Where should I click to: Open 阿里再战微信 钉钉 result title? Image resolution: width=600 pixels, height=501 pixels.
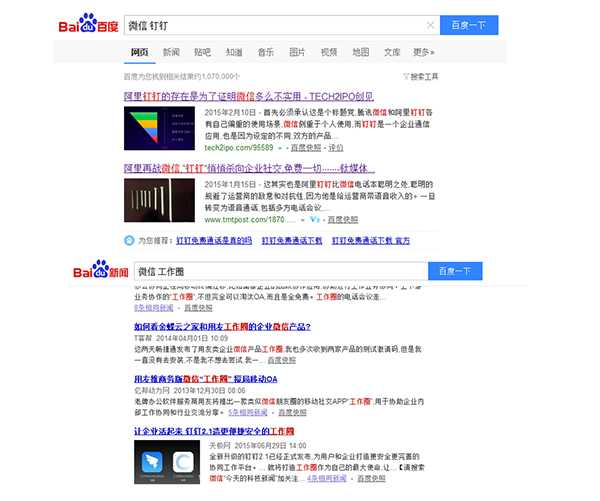coord(249,168)
